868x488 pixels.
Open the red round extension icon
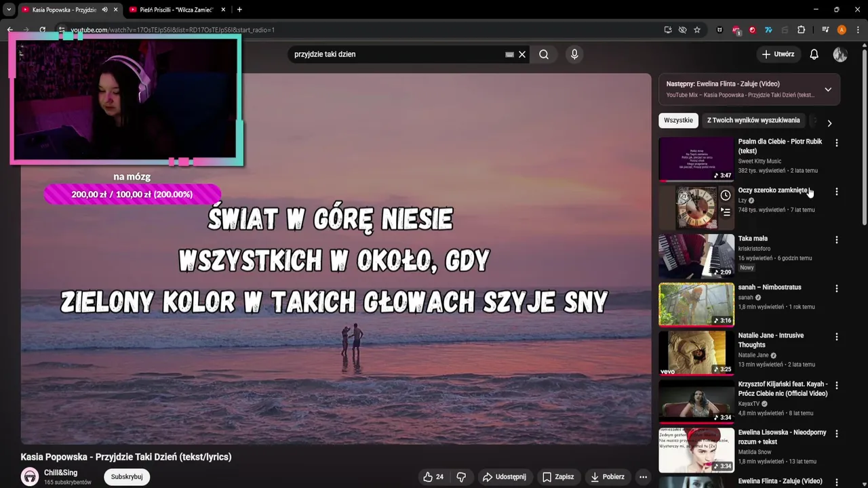click(752, 30)
